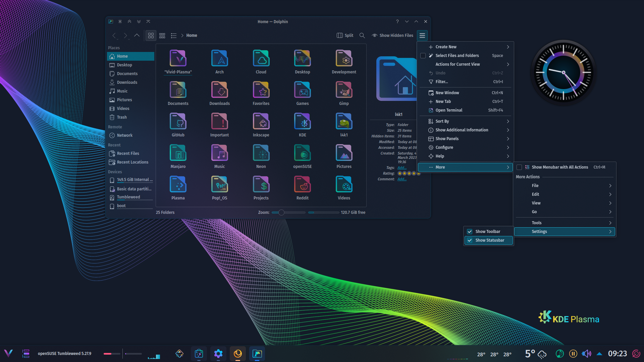Click the search magnifier icon in toolbar
Image resolution: width=644 pixels, height=362 pixels.
pos(362,35)
